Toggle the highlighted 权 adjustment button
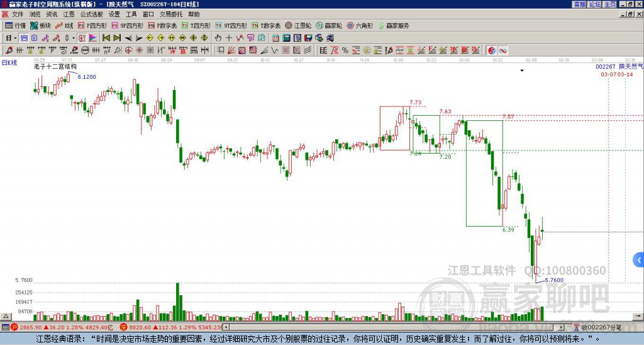 tap(82, 38)
